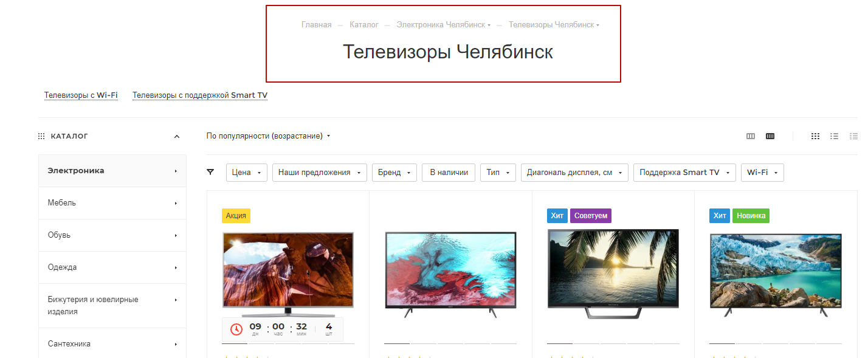Viewport: 868px width, 358px height.
Task: Open the Бренд filter dropdown
Action: pyautogui.click(x=394, y=173)
